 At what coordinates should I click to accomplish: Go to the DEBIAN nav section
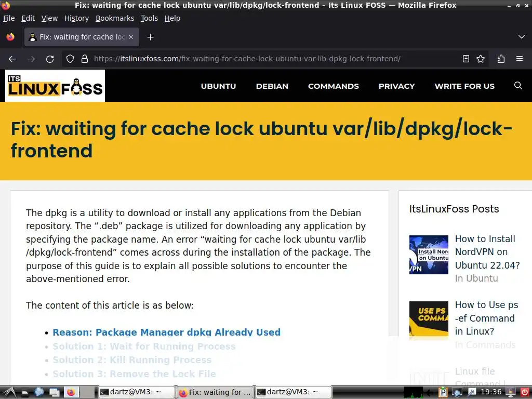272,86
